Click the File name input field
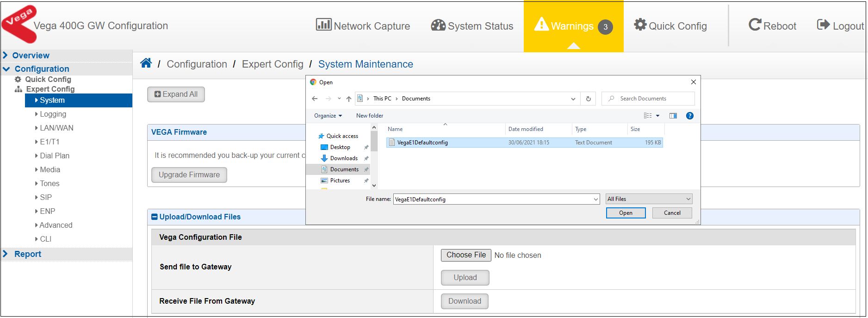Viewport: 868px width, 318px height. click(x=496, y=199)
